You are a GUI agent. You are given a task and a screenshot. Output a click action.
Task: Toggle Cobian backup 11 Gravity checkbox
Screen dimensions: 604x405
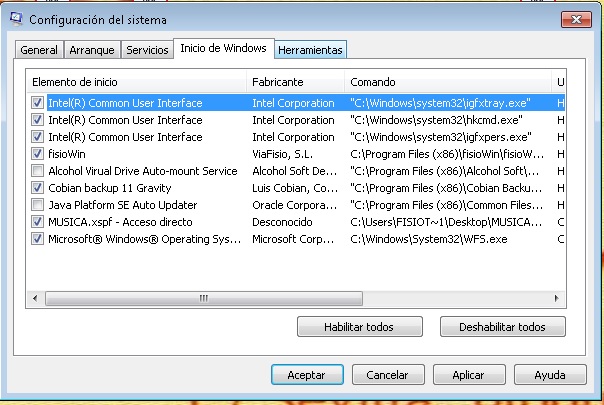pos(37,188)
